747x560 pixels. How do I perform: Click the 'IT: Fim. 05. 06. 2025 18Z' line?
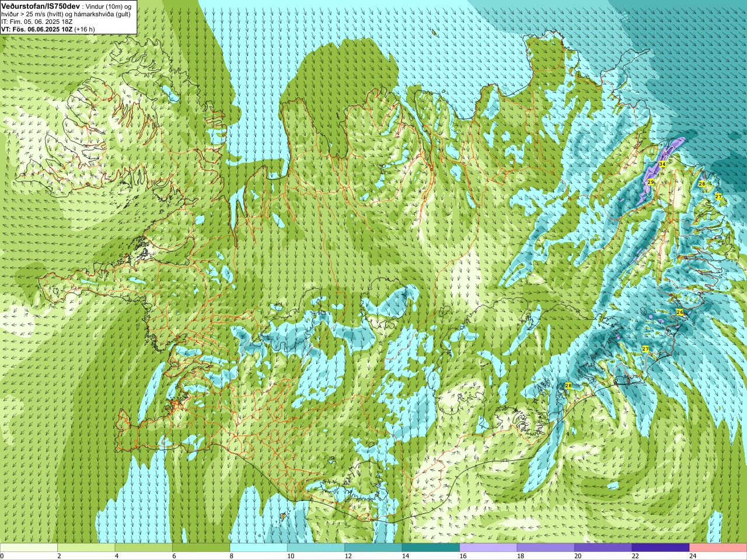[x=37, y=22]
